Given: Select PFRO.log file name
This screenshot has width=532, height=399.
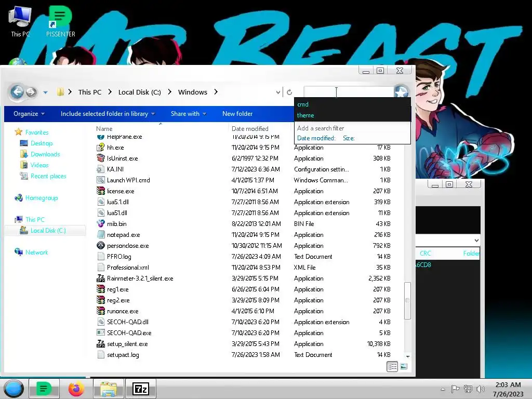Looking at the screenshot, I should (x=119, y=257).
